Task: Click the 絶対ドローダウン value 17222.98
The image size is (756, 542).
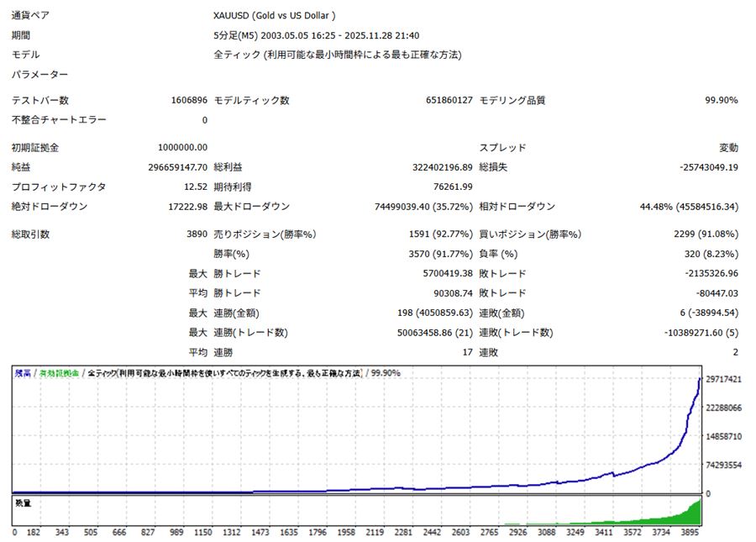Action: tap(187, 207)
